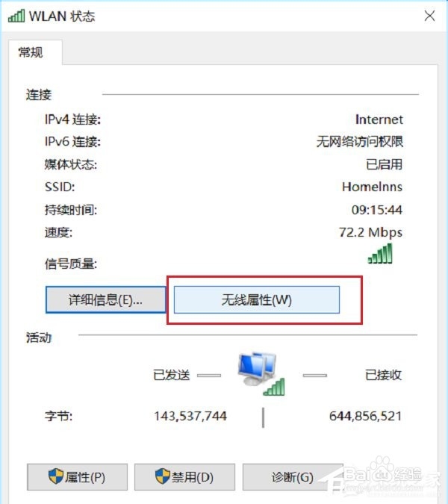Image resolution: width=448 pixels, height=504 pixels.
Task: Close the WLAN 状态 dialog
Action: point(429,16)
